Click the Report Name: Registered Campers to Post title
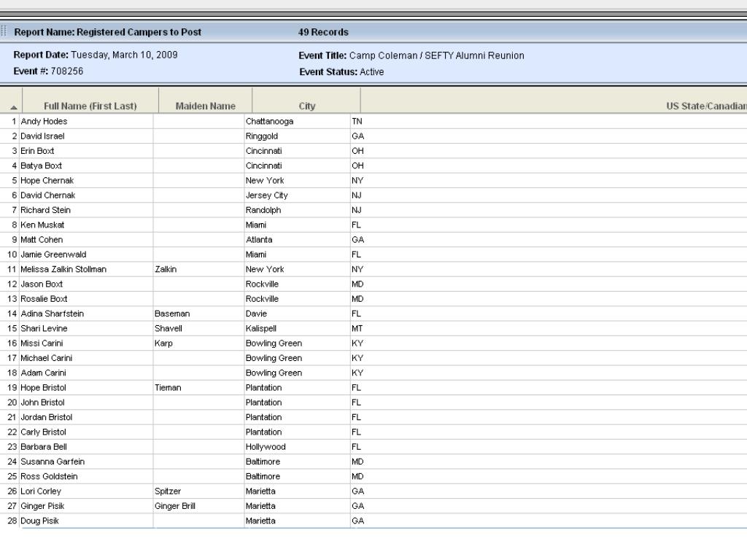The height and width of the screenshot is (560, 747). (108, 32)
